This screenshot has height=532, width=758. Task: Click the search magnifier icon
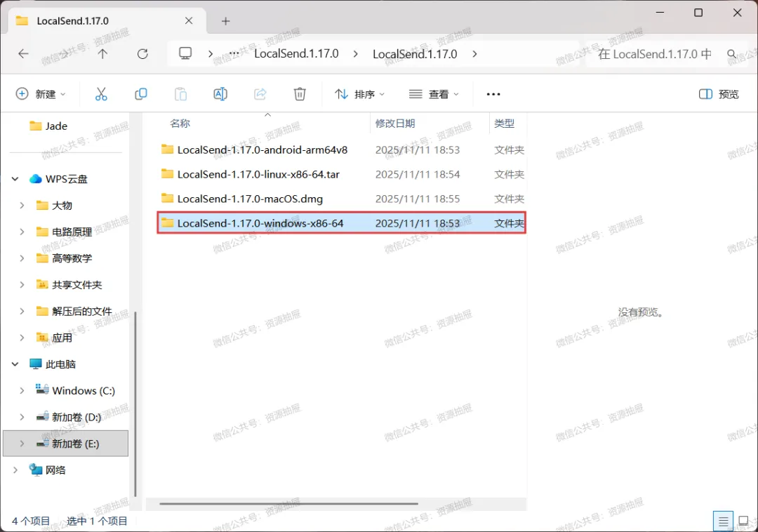[732, 53]
